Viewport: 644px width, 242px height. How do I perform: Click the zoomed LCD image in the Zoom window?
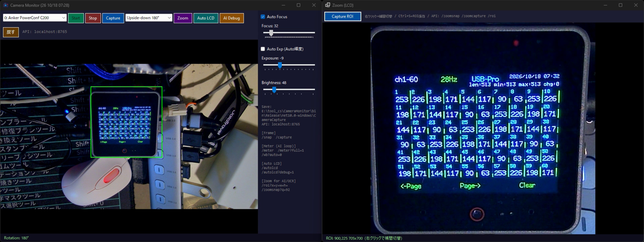pos(483,129)
